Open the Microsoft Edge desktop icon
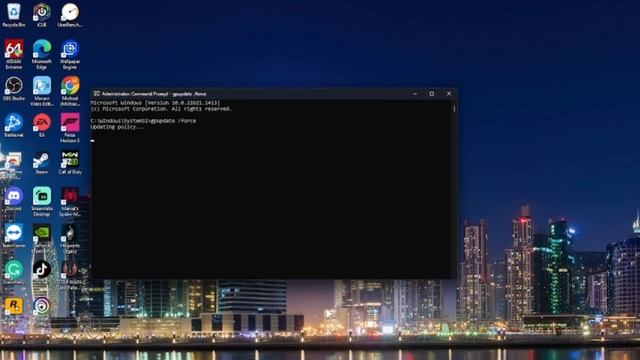The image size is (640, 360). 42,54
